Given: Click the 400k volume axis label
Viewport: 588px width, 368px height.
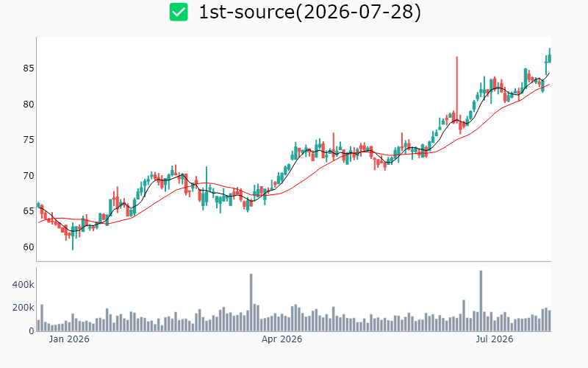Looking at the screenshot, I should [x=23, y=285].
